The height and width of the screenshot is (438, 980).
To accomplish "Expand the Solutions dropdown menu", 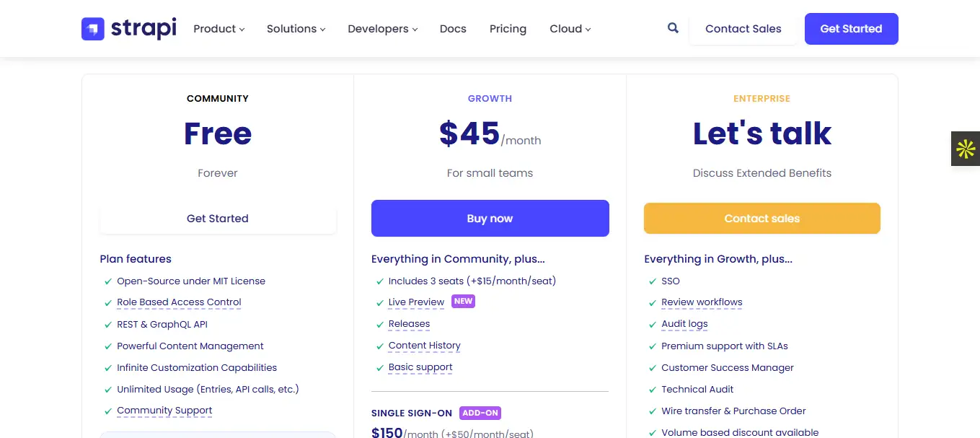I will (296, 29).
